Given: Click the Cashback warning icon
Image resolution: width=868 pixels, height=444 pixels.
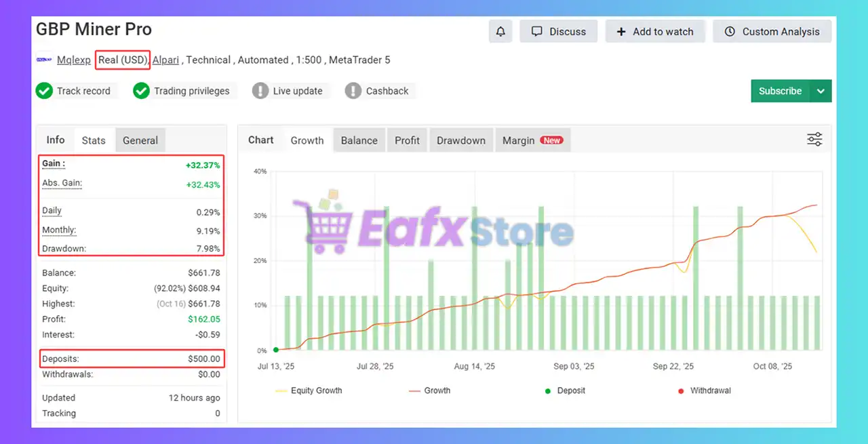Looking at the screenshot, I should [x=353, y=91].
